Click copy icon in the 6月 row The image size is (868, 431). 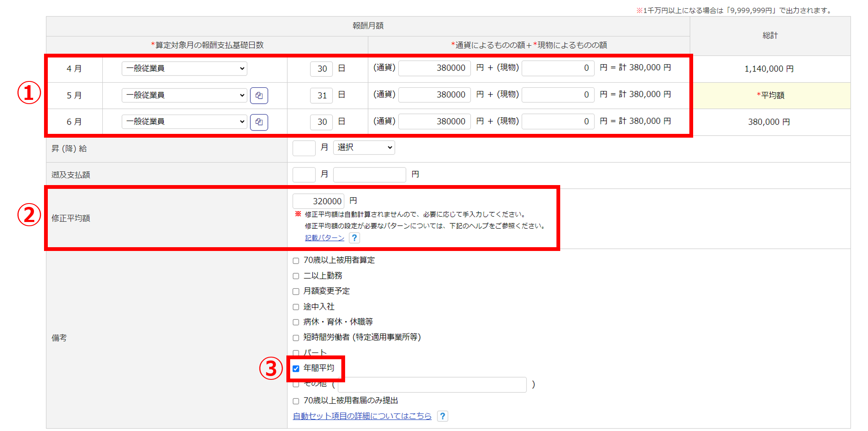coord(259,122)
